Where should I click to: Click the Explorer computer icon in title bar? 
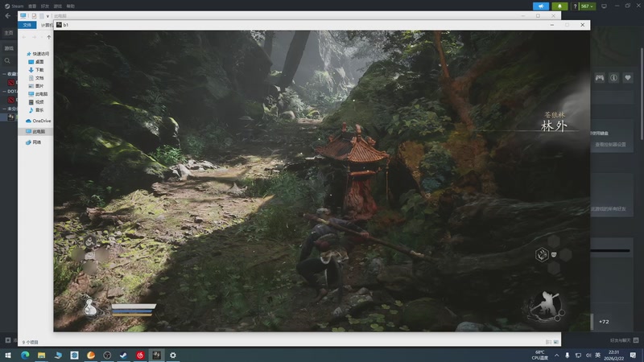click(23, 15)
